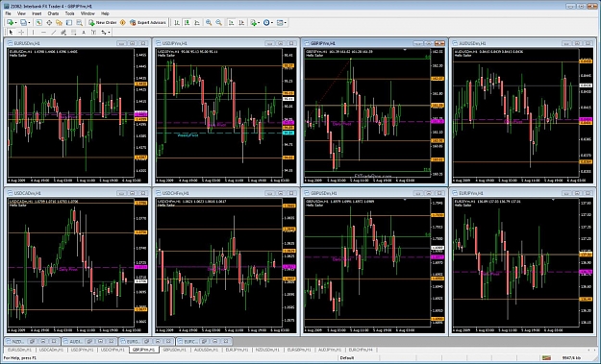Image resolution: width=601 pixels, height=364 pixels.
Task: Open the View menu
Action: [21, 13]
